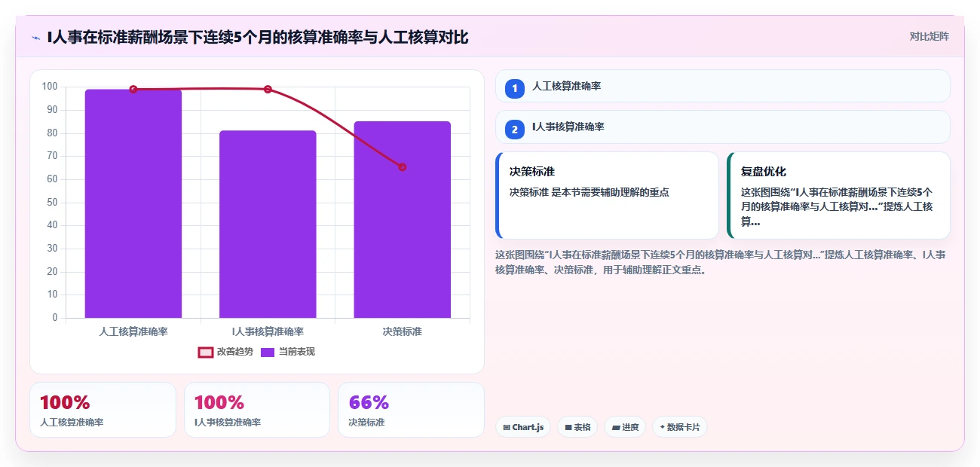Select numbered badge 2 for I人事核算准确率
The image size is (980, 467).
(x=514, y=130)
